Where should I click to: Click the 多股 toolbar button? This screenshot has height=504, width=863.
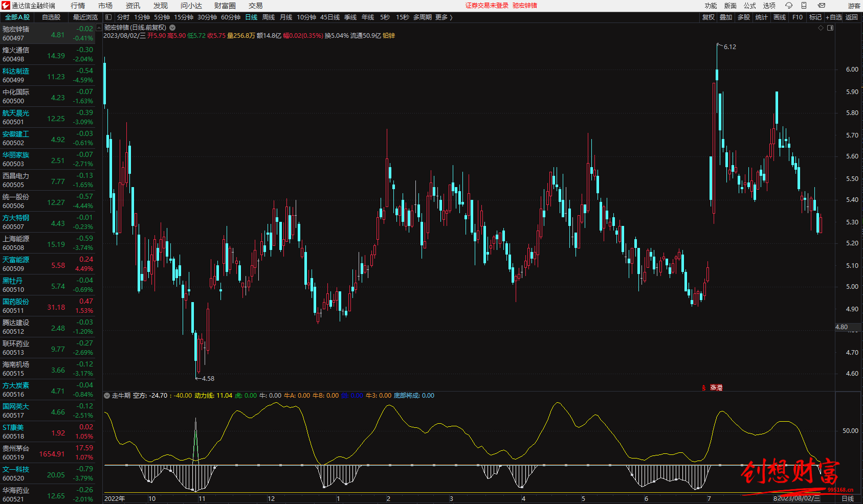[x=744, y=17]
